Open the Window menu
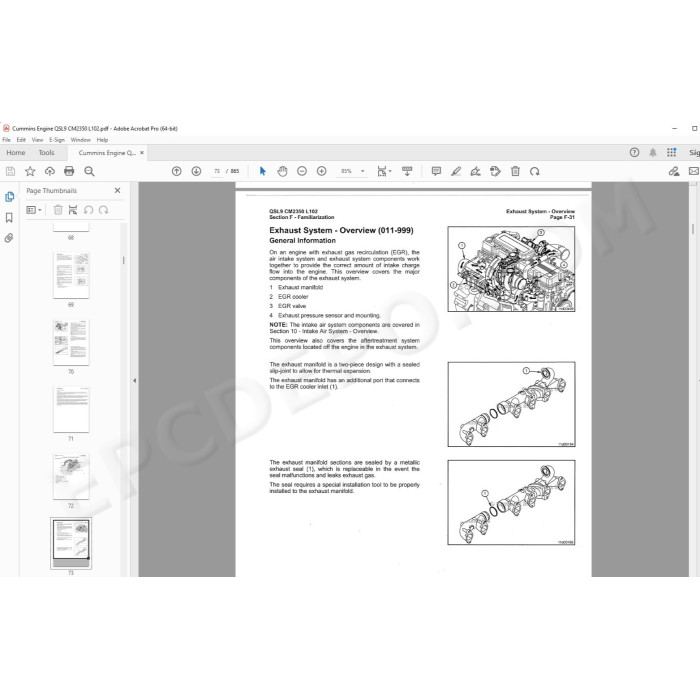Image resolution: width=700 pixels, height=700 pixels. pyautogui.click(x=81, y=140)
